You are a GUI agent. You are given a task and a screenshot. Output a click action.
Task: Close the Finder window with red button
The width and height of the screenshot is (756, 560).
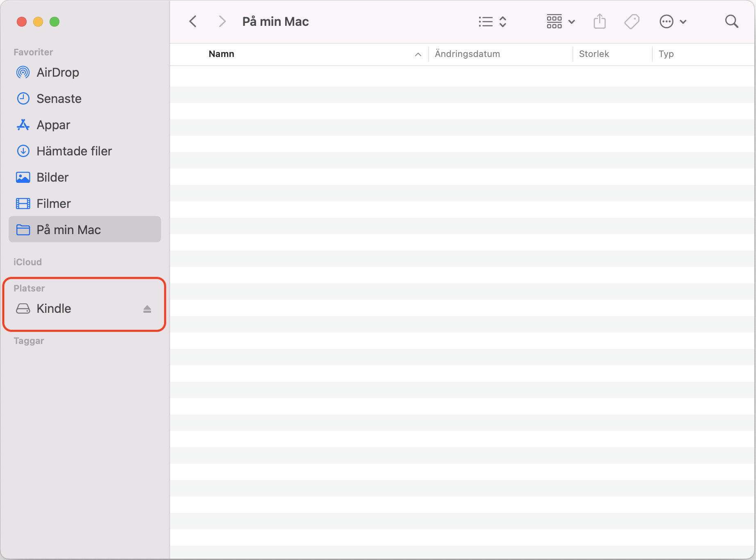tap(22, 22)
